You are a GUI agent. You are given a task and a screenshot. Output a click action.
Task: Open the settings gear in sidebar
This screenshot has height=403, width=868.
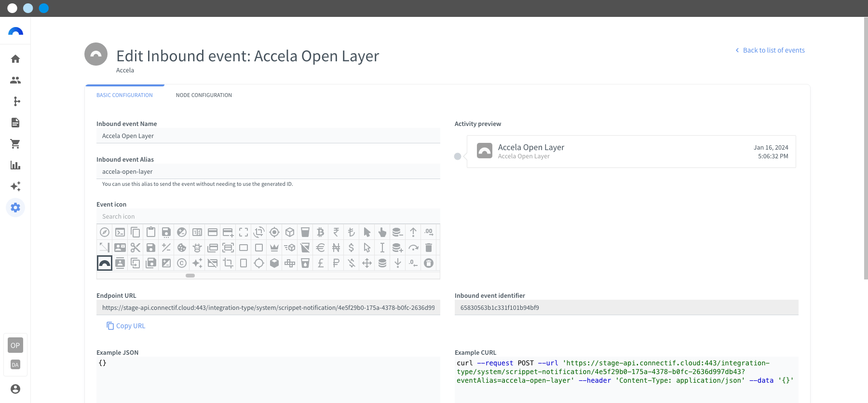[15, 208]
